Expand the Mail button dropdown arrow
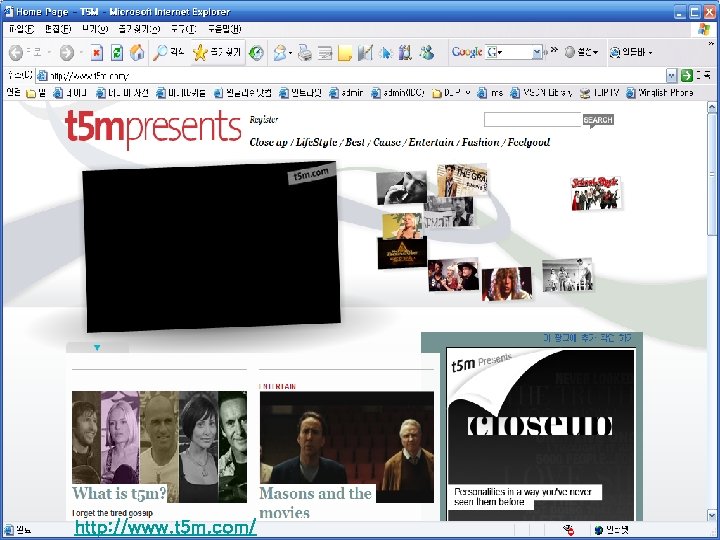720x540 pixels. click(291, 53)
